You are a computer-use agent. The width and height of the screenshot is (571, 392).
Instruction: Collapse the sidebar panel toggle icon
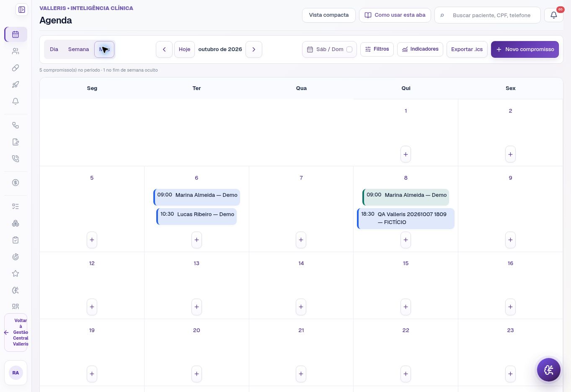pos(22,10)
